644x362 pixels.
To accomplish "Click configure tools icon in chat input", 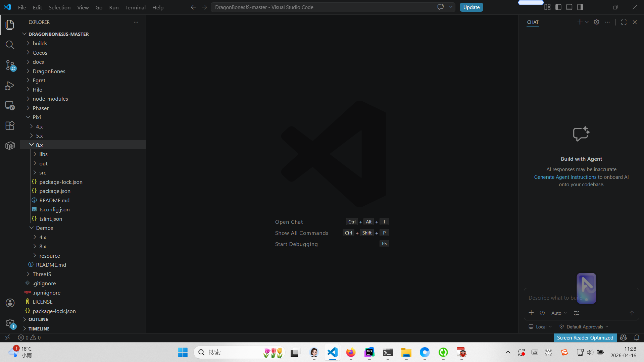I will [577, 313].
